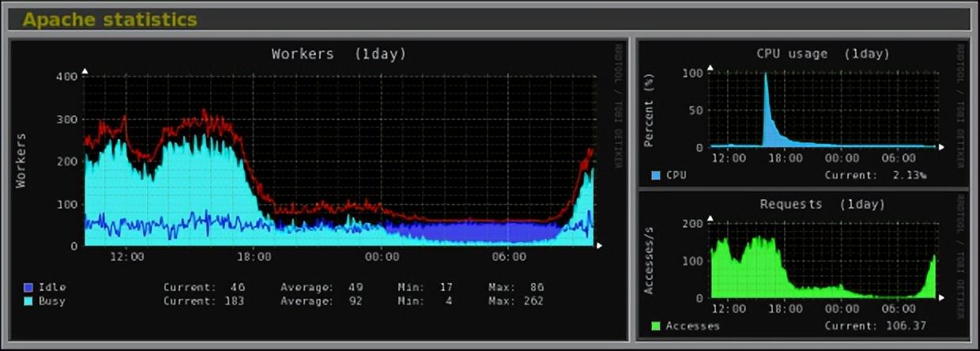Click 100 on CPU usage y-axis
Image resolution: width=980 pixels, height=351 pixels.
pyautogui.click(x=693, y=74)
